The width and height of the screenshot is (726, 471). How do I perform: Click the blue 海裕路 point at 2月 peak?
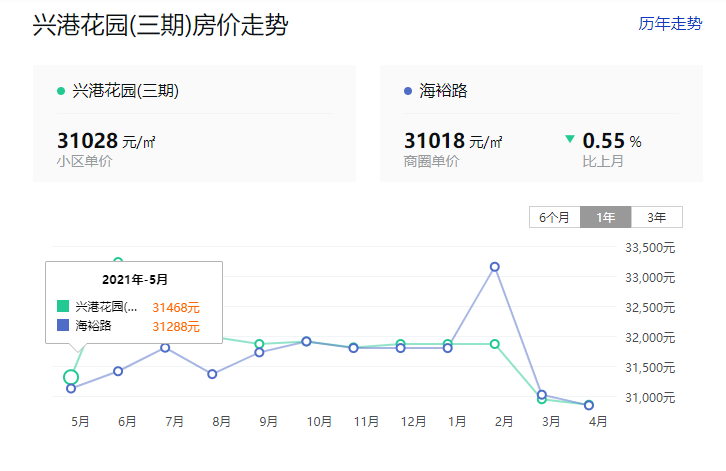click(x=494, y=267)
